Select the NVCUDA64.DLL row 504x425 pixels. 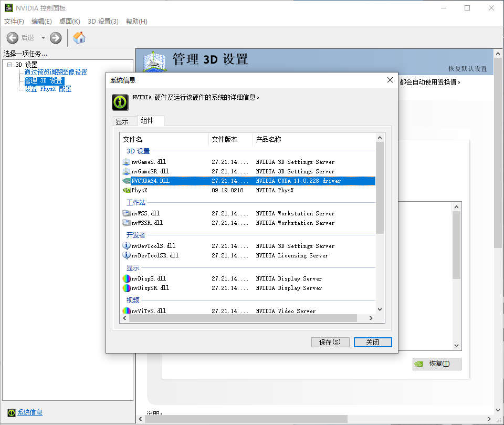click(x=248, y=181)
